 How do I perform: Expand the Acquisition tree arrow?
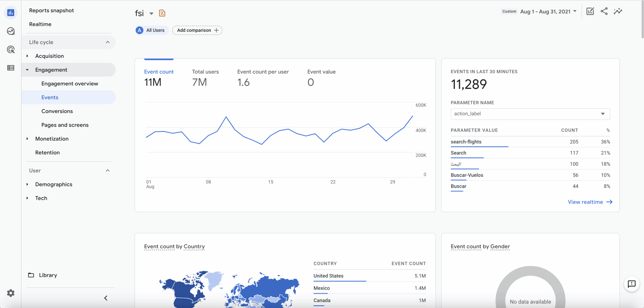click(27, 56)
